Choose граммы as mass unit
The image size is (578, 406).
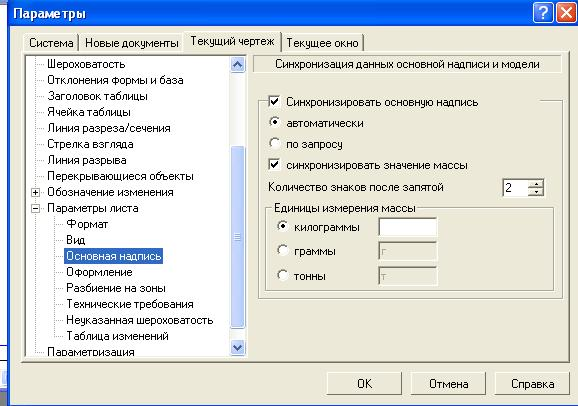pos(282,250)
